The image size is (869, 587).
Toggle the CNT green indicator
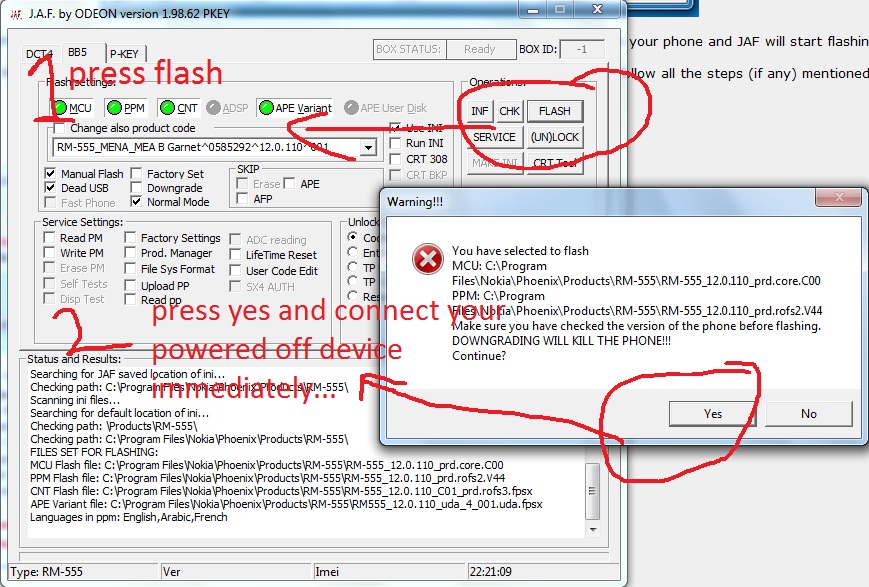tap(167, 108)
